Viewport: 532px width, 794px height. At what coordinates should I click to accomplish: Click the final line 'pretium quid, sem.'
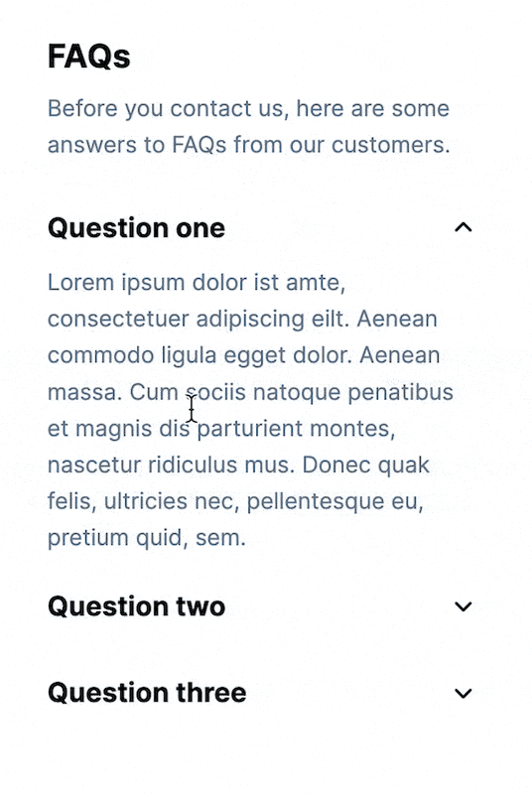pos(146,538)
